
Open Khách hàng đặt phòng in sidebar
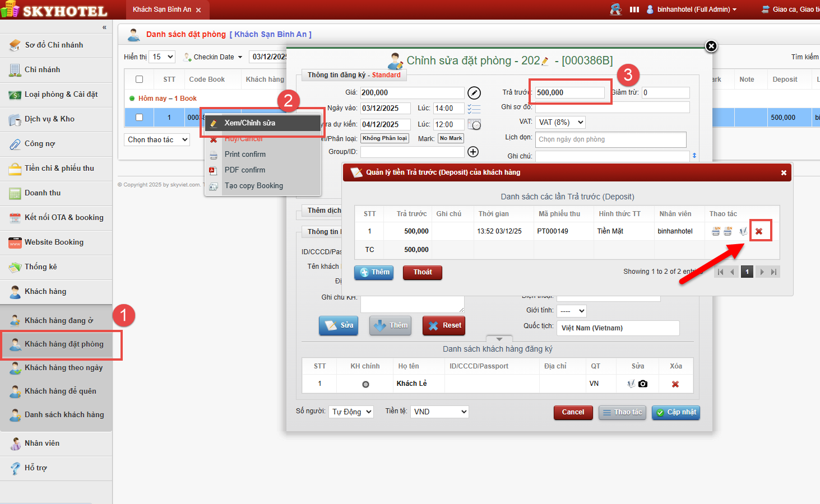click(63, 344)
